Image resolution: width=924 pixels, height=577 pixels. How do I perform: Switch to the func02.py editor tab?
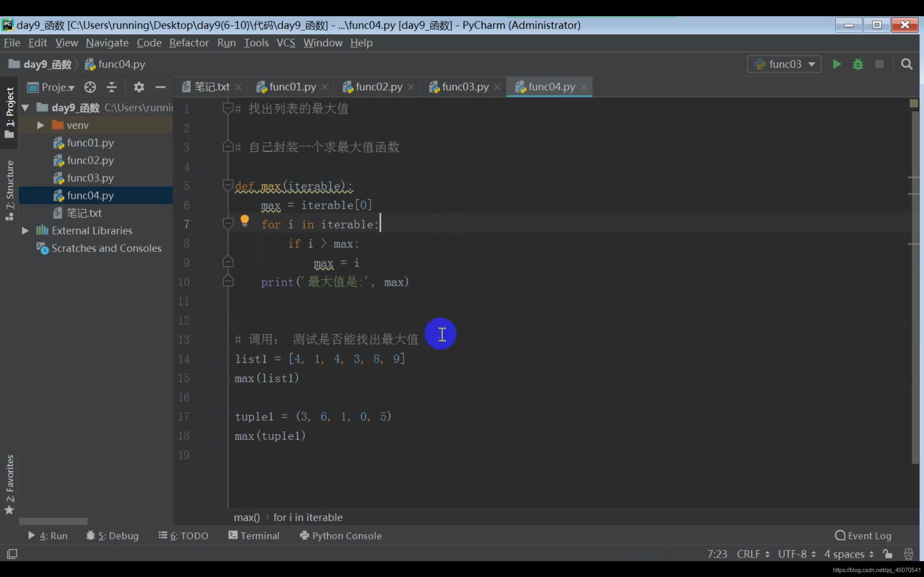pyautogui.click(x=378, y=87)
